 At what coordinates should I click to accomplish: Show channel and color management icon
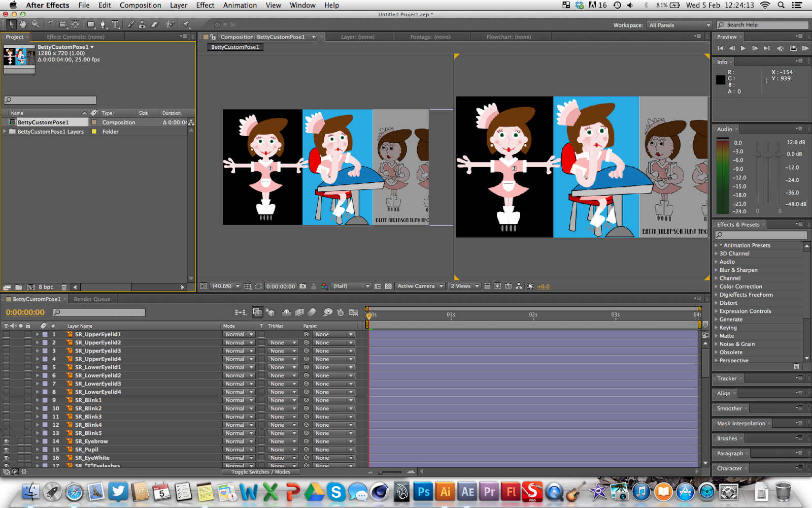pyautogui.click(x=324, y=286)
